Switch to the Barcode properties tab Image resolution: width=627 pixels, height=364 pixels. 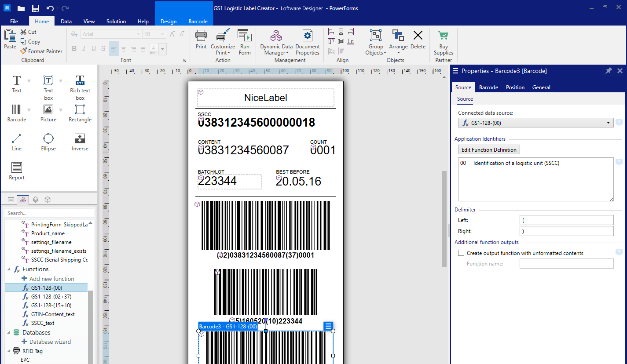488,87
